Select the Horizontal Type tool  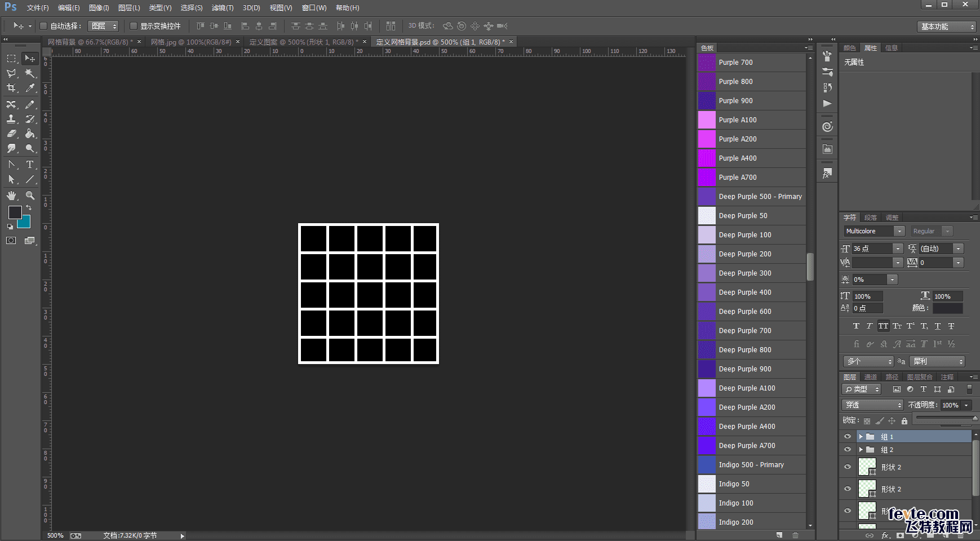point(30,165)
